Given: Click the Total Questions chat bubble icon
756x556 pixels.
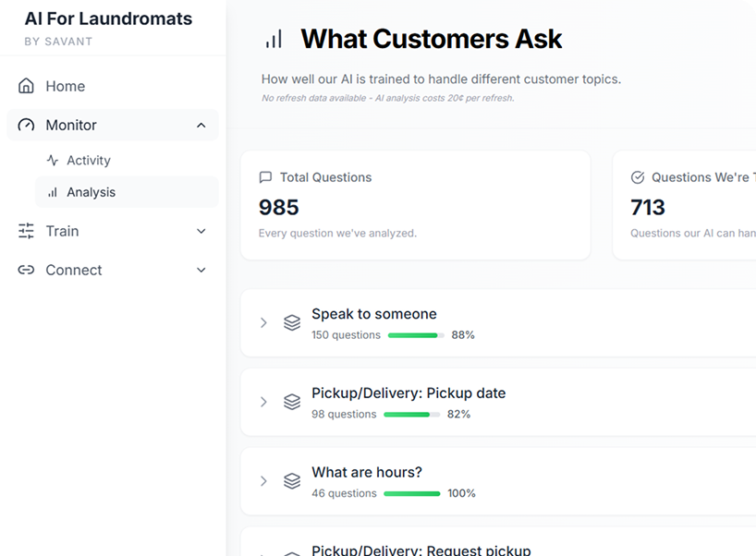Looking at the screenshot, I should coord(266,177).
